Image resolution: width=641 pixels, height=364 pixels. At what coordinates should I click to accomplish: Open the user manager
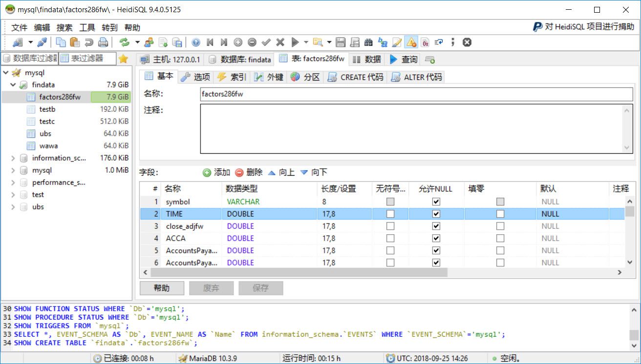[149, 42]
